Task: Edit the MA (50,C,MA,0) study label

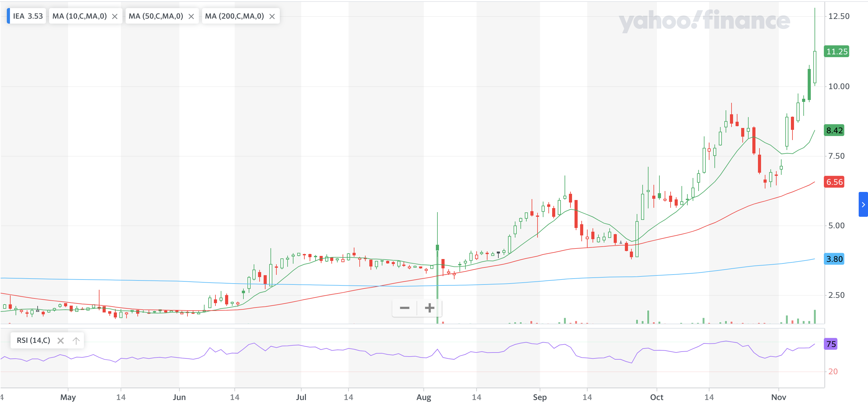Action: 156,16
